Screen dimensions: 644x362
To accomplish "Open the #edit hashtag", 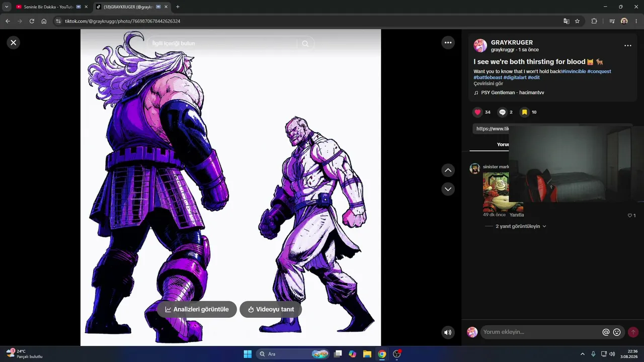I will 534,77.
